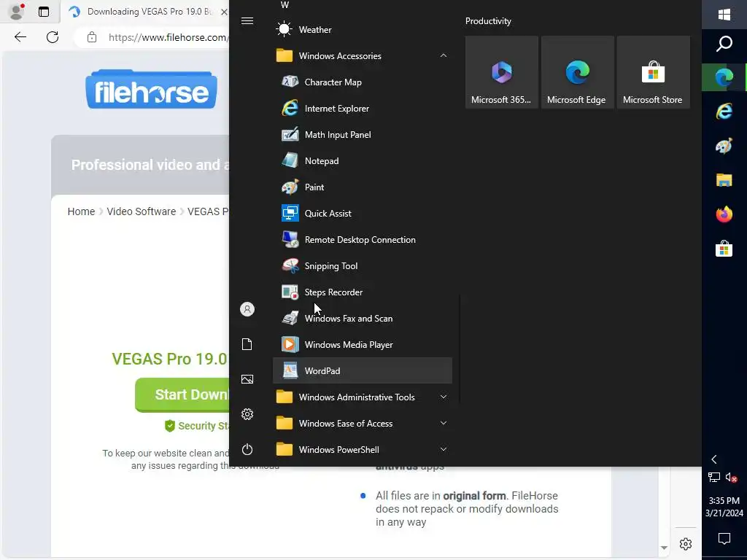Open Documents from Start sidebar
747x560 pixels.
[247, 344]
